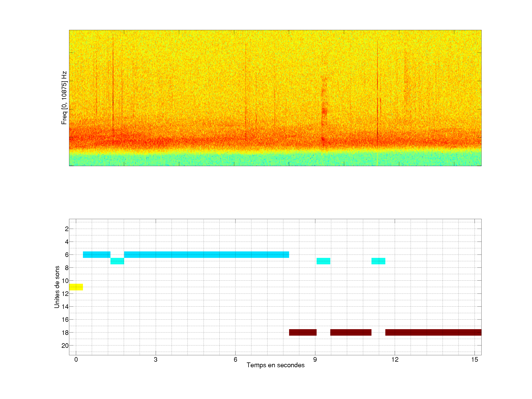The width and height of the screenshot is (532, 399).
Task: Click the short blue bar starting the unit 6 row
Action: pyautogui.click(x=96, y=255)
